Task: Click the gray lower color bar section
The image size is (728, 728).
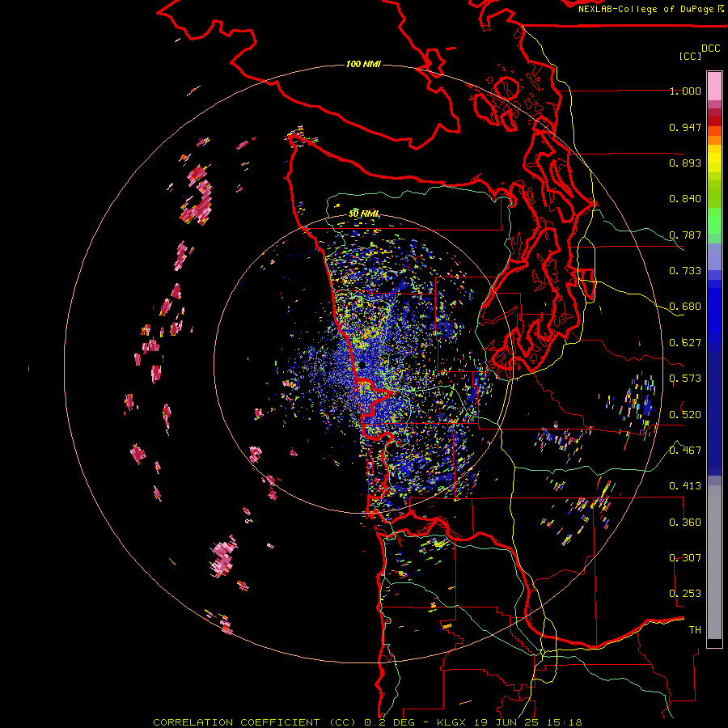Action: pos(714,562)
